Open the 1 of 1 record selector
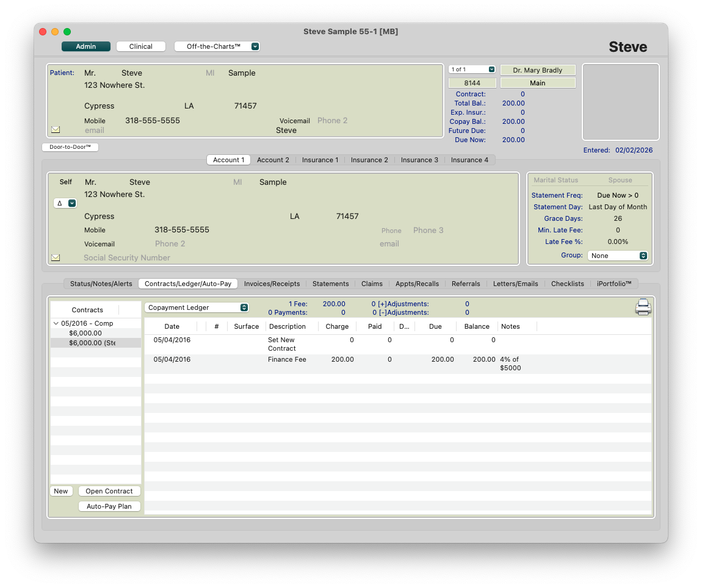The image size is (702, 588). (x=472, y=70)
